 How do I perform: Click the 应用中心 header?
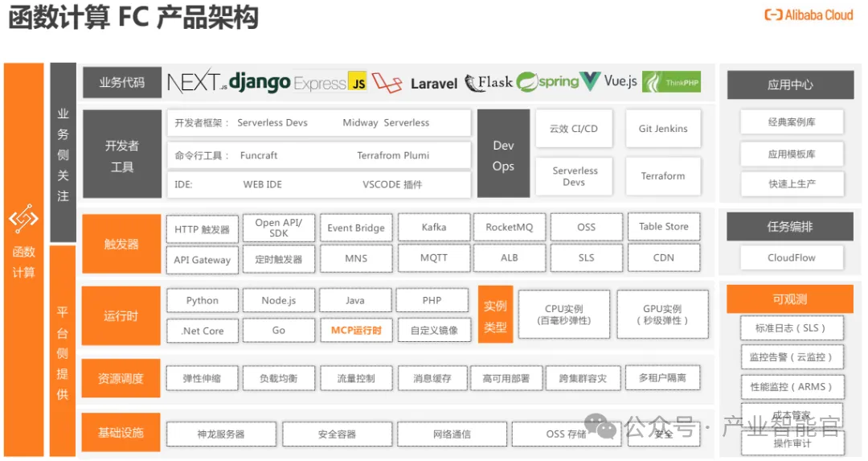791,84
